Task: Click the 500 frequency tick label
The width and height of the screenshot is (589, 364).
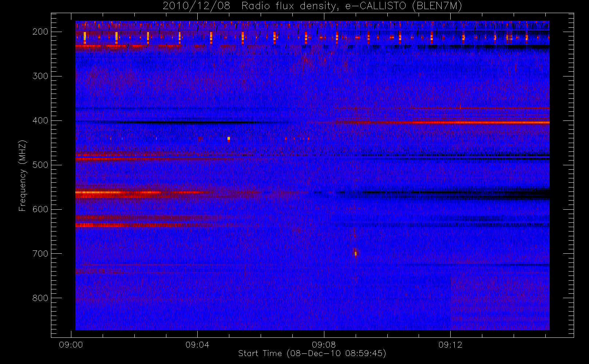Action: click(40, 165)
